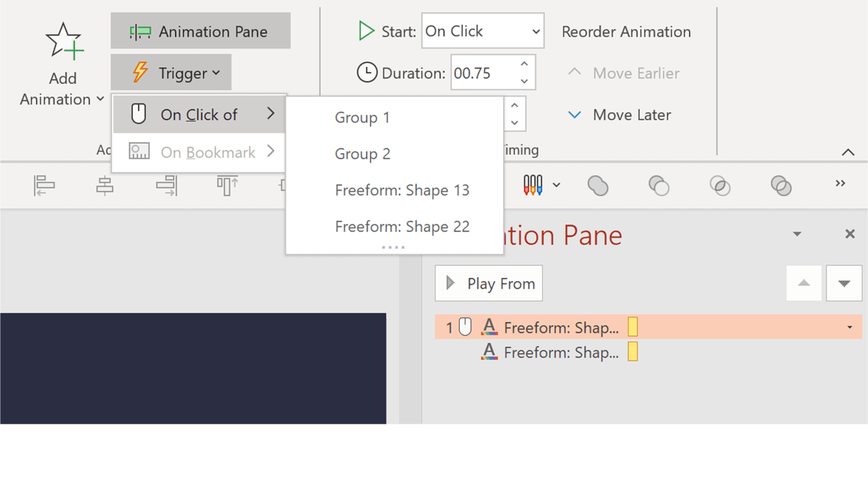Move animation up in the pane
868x481 pixels.
coord(804,283)
